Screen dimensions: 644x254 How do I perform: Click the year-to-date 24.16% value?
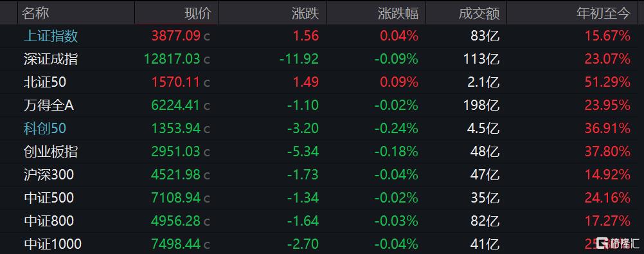[x=607, y=197]
